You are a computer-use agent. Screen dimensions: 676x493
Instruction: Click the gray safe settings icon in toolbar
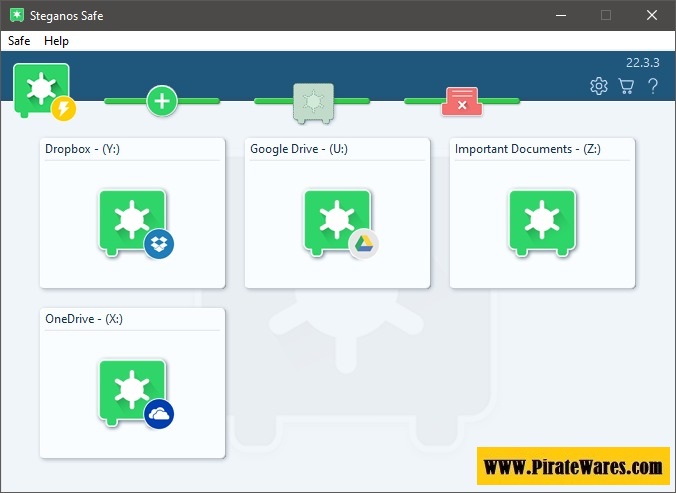312,101
